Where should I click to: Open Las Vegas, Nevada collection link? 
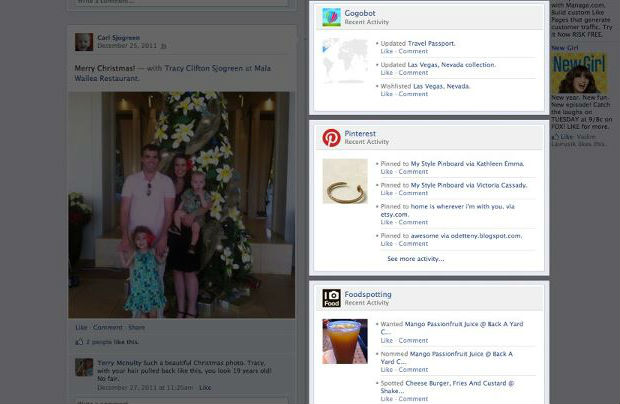coord(451,64)
